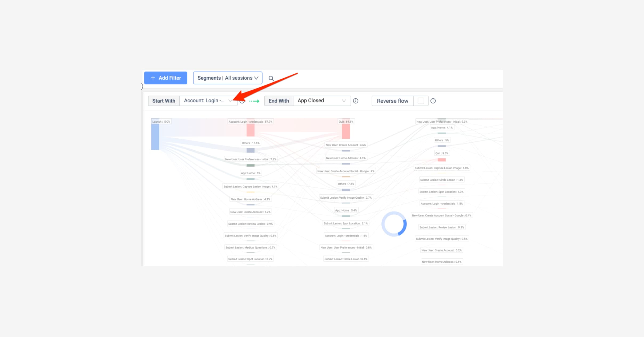Click info icon beside Reverse flow checkbox
This screenshot has width=644, height=337.
coord(433,101)
